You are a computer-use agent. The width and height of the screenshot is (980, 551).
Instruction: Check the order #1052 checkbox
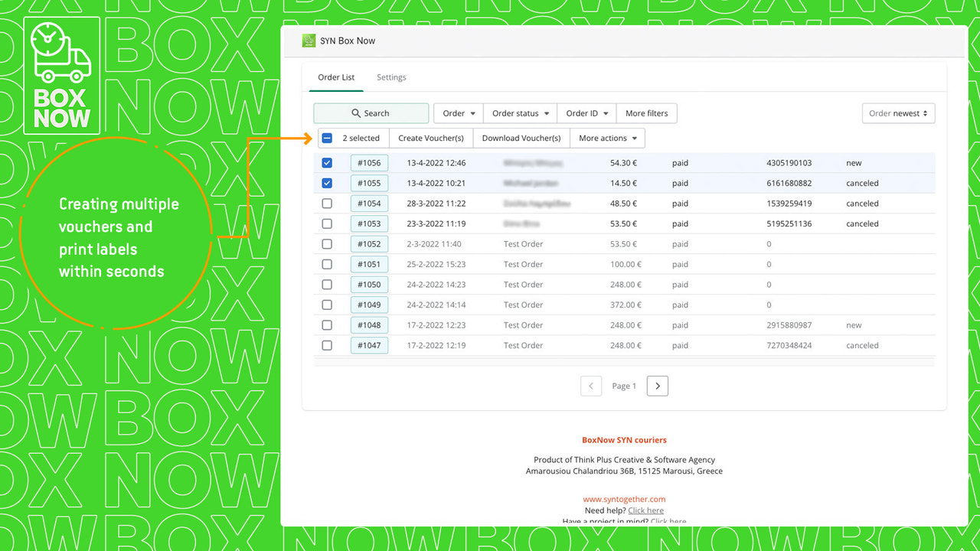327,244
